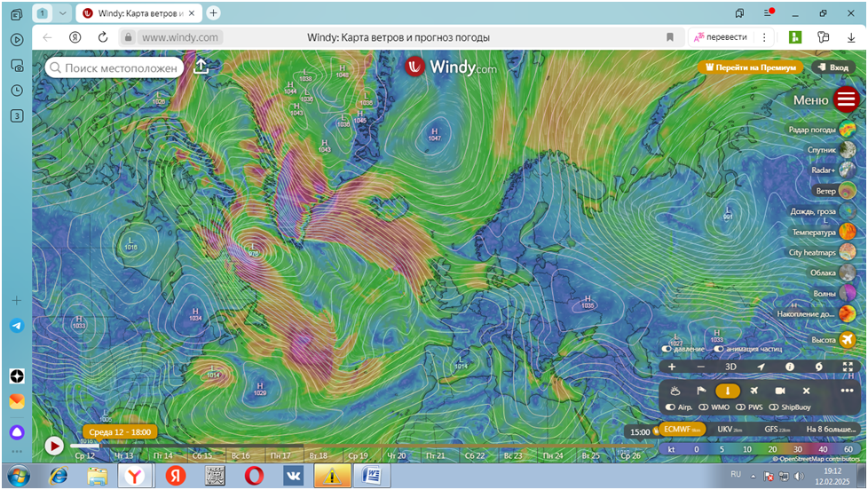Toggle the WMO stations switch
The height and width of the screenshot is (490, 868).
point(704,407)
